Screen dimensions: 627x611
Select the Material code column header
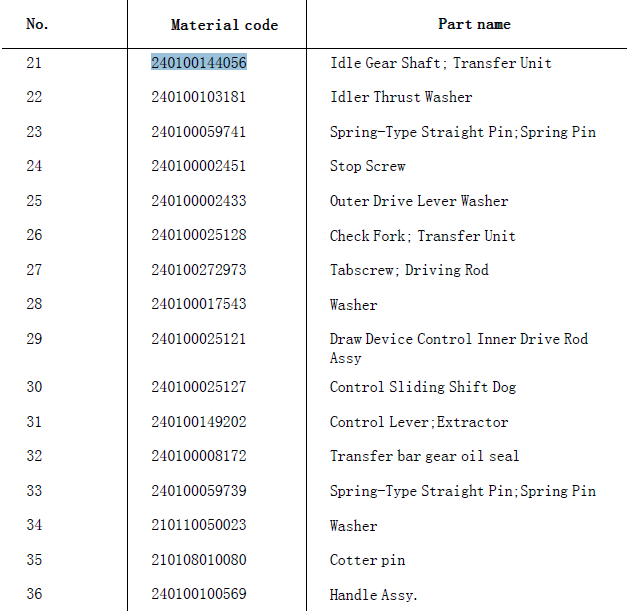pos(224,25)
